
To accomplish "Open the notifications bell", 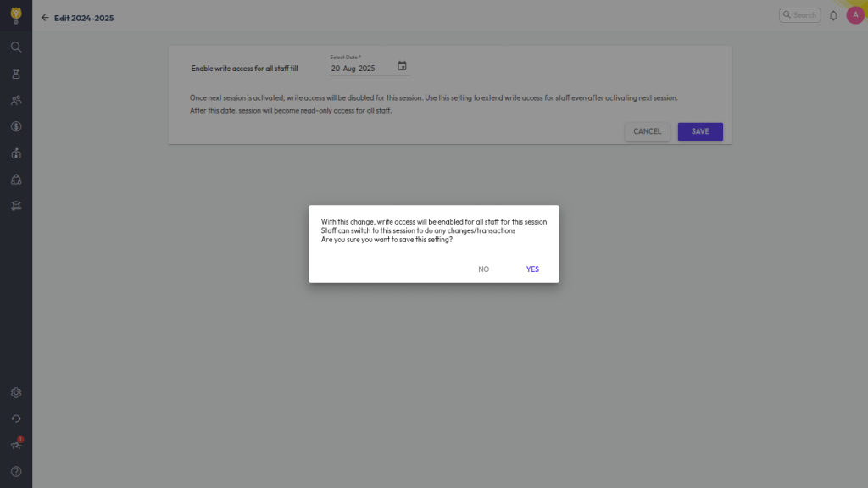I will (833, 16).
